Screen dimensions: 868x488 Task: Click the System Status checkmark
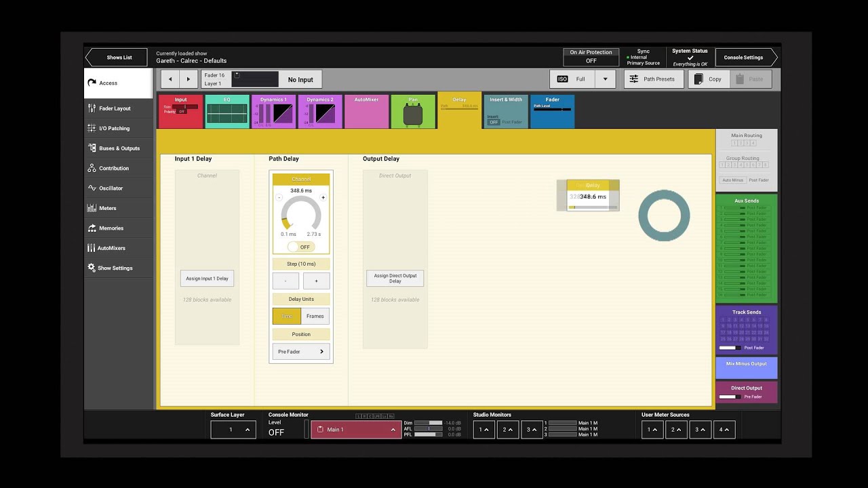690,58
